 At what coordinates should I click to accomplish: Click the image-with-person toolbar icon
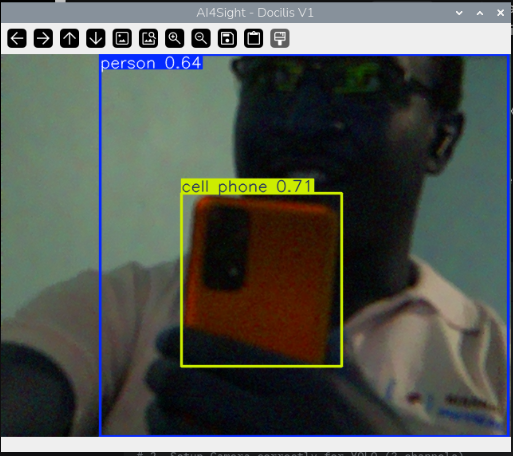pyautogui.click(x=148, y=38)
